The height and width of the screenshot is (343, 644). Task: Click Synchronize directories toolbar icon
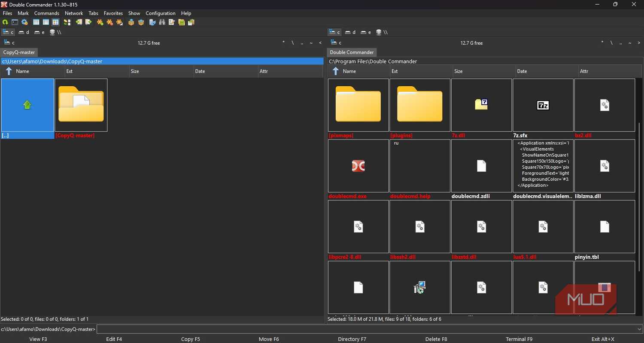[182, 22]
